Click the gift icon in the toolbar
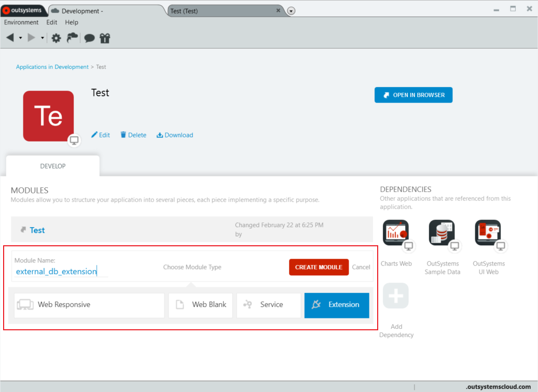 (x=104, y=38)
